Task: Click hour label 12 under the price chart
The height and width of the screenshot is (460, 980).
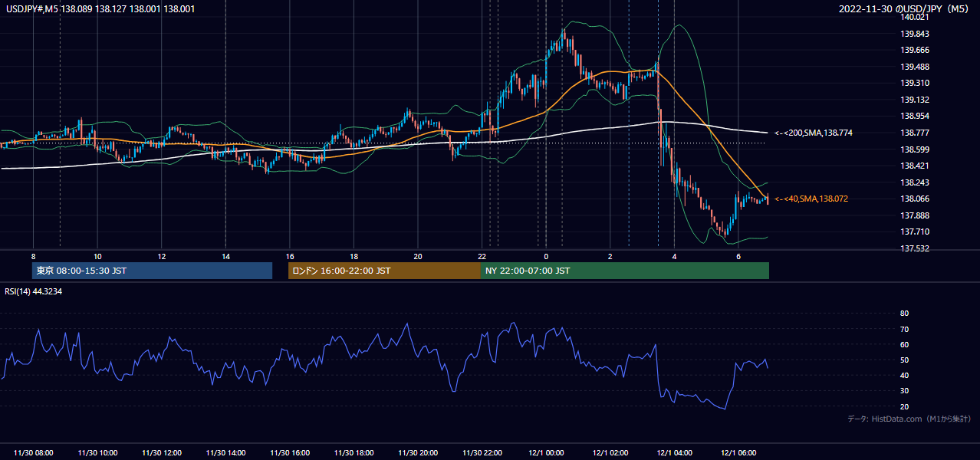Action: tap(162, 256)
